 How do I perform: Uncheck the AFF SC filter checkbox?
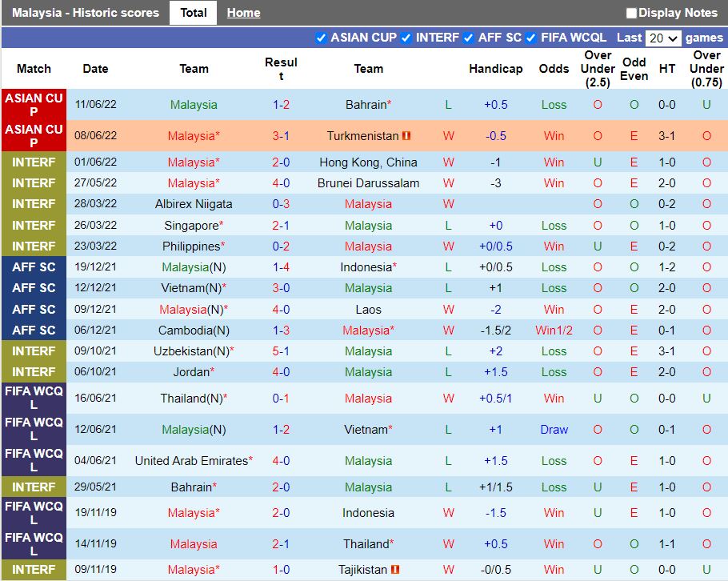coord(469,38)
